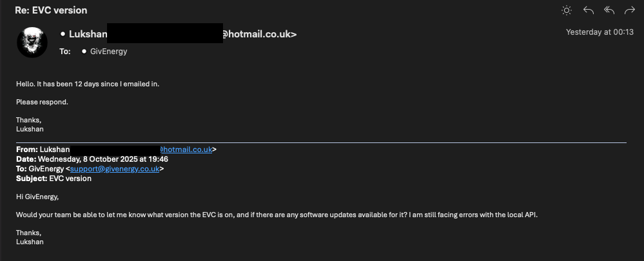Reply to this email
The width and height of the screenshot is (644, 261).
[588, 10]
